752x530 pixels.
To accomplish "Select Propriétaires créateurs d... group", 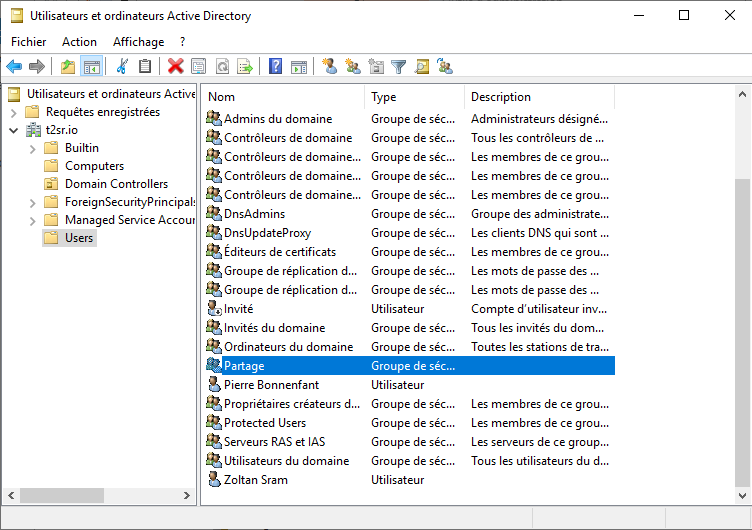I will (x=292, y=404).
